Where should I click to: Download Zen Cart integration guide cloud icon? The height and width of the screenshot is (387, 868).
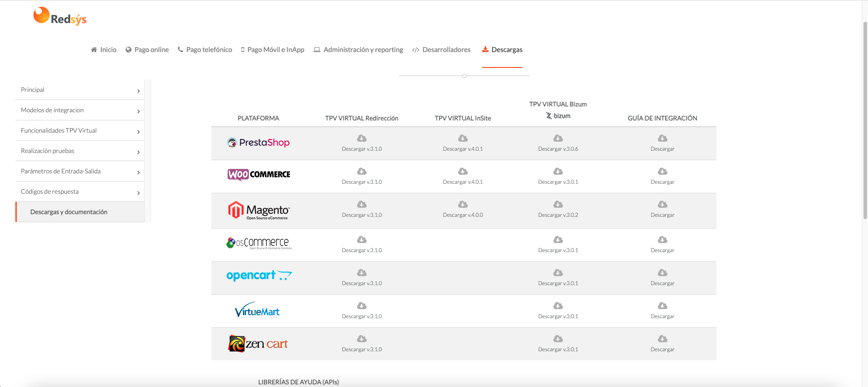663,339
